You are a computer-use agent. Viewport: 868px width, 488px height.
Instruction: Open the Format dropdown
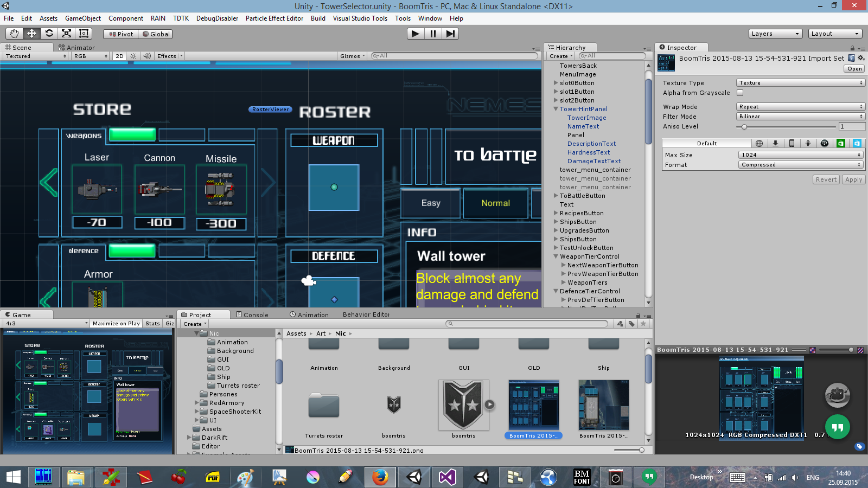coord(801,165)
